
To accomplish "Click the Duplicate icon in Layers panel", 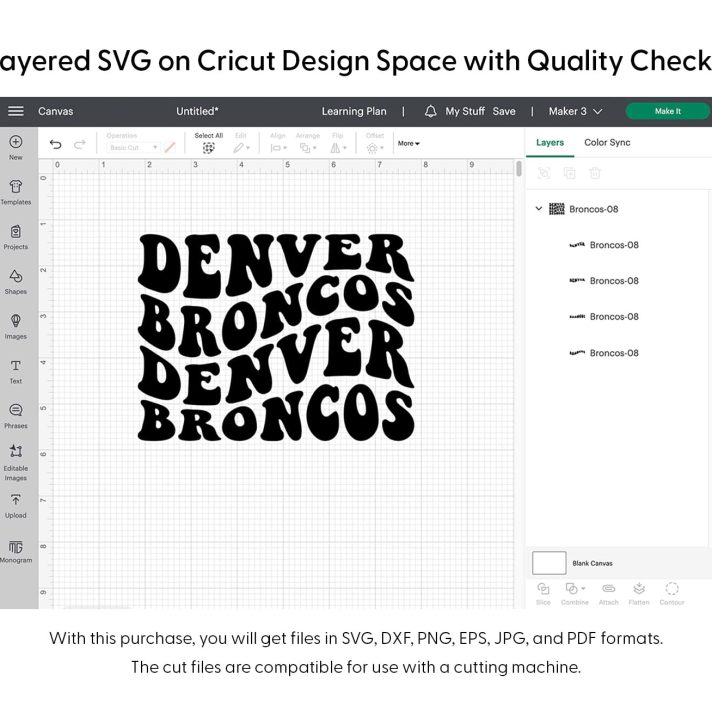I will tap(569, 173).
